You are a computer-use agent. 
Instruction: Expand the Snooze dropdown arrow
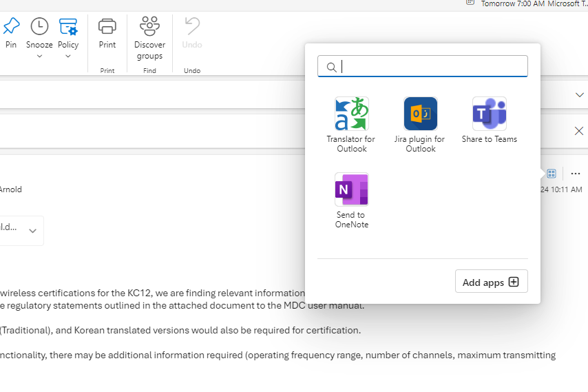39,56
